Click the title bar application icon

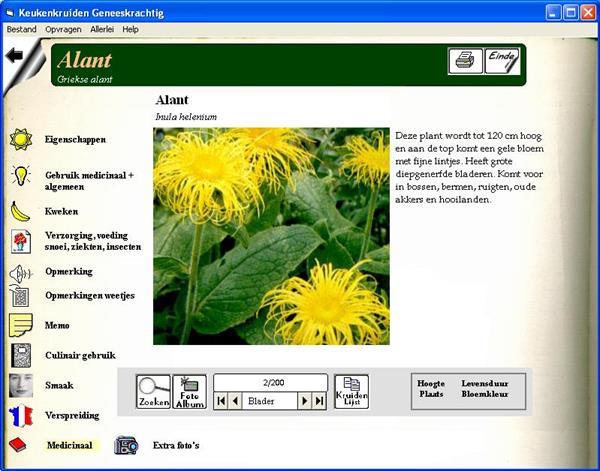coord(10,13)
